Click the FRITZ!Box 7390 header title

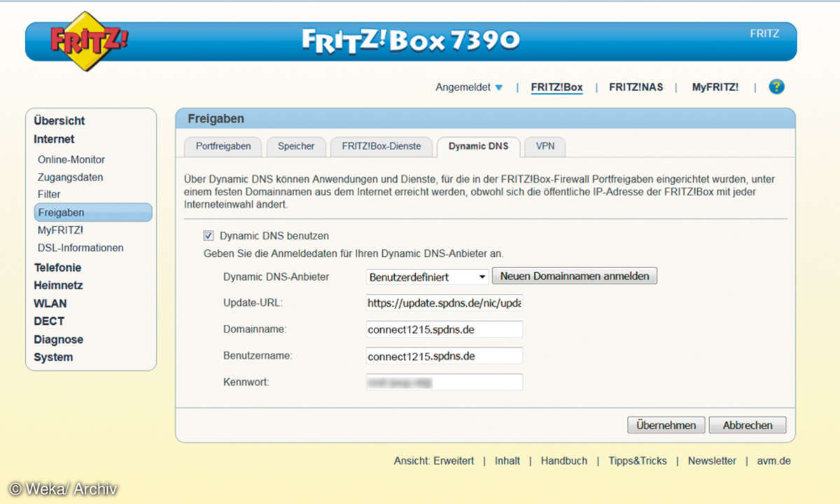[x=411, y=40]
